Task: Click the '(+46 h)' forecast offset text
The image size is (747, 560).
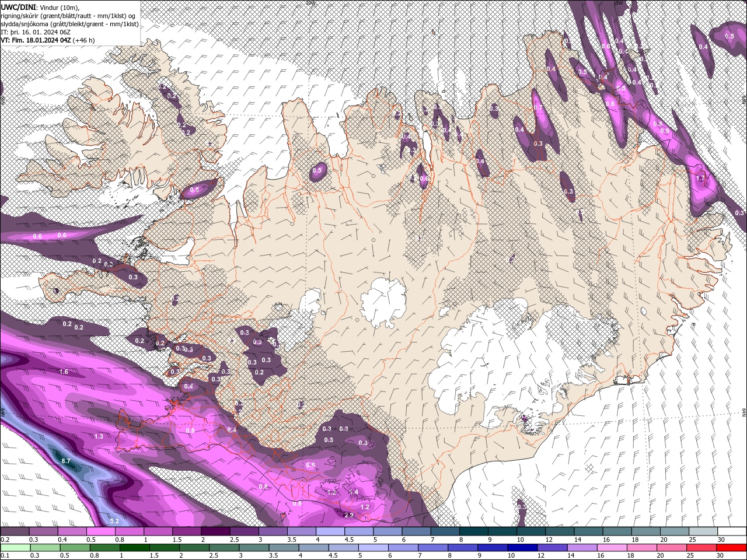Action: click(84, 40)
